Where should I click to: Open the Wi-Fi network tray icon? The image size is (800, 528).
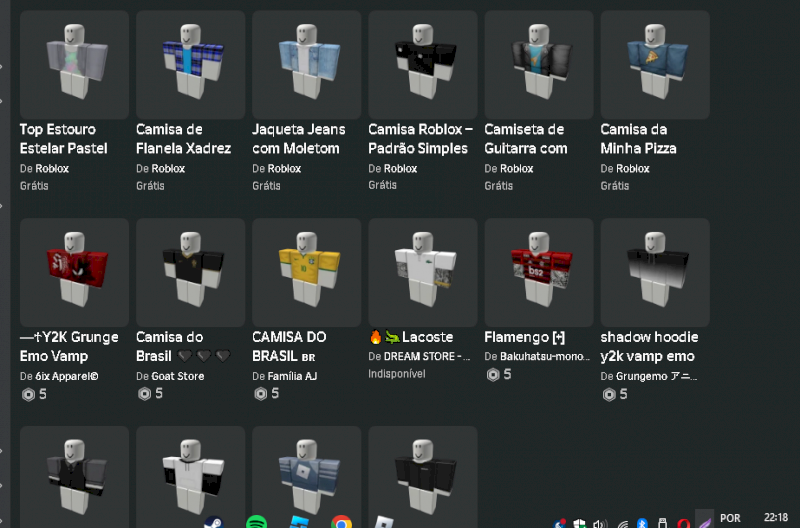622,524
